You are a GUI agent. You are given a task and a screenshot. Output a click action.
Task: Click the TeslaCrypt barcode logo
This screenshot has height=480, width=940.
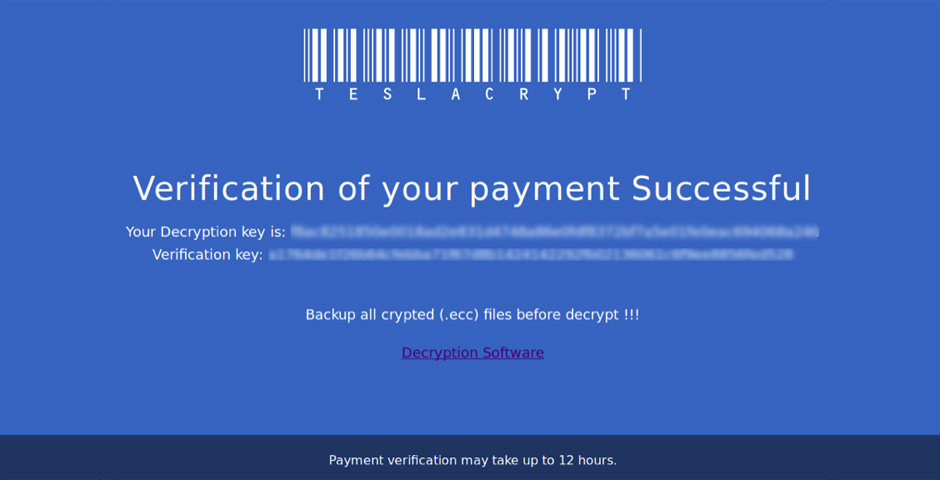[472, 54]
